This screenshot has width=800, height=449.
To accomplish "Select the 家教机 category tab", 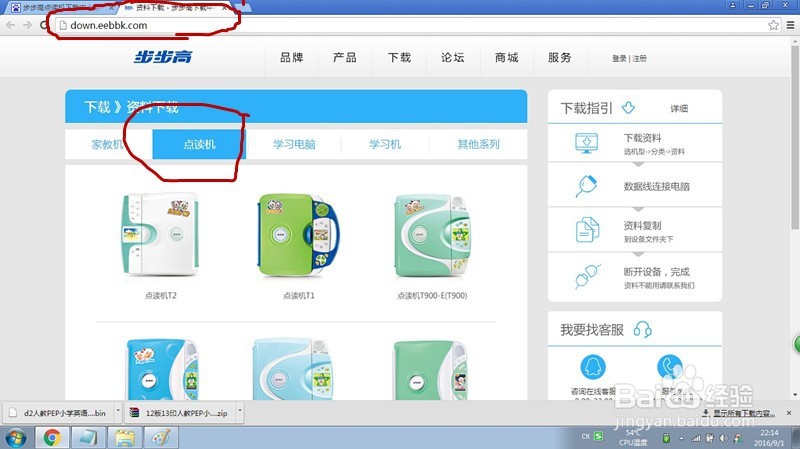I will click(x=108, y=144).
